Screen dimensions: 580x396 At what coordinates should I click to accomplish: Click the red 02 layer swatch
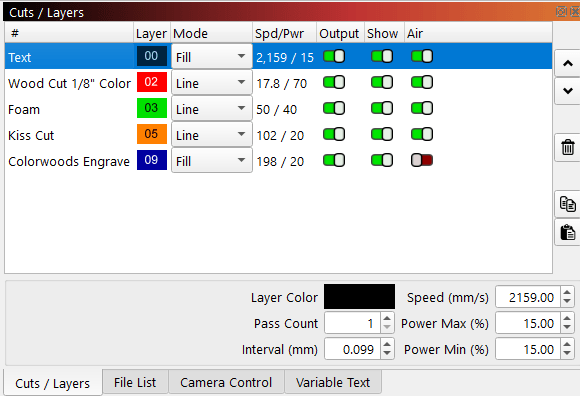coord(152,82)
